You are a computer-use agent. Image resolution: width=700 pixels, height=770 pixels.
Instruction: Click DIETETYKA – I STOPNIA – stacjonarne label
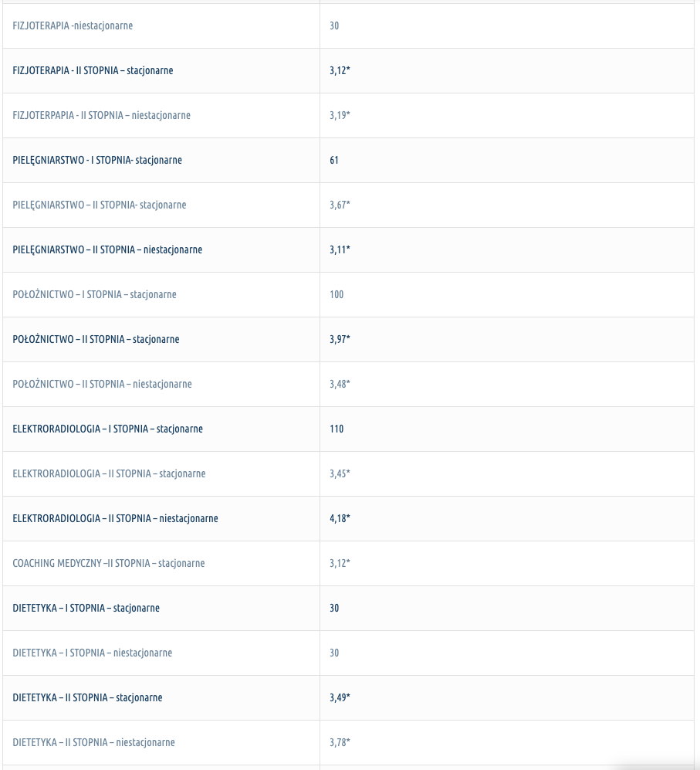(x=86, y=608)
